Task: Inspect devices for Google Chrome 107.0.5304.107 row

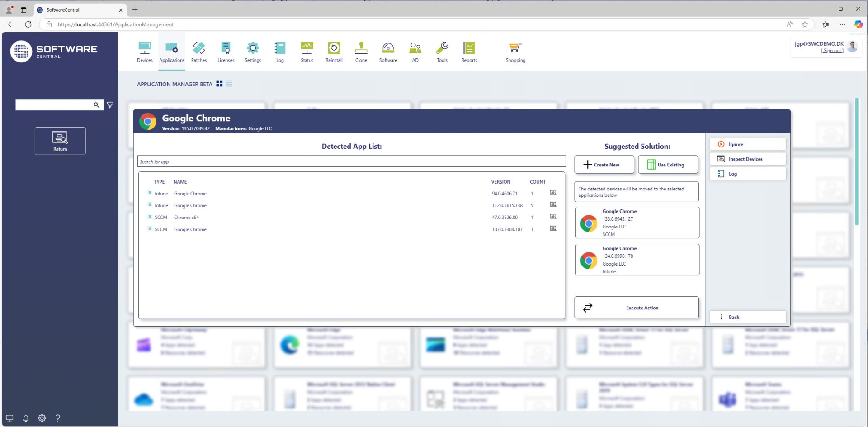Action: tap(553, 229)
